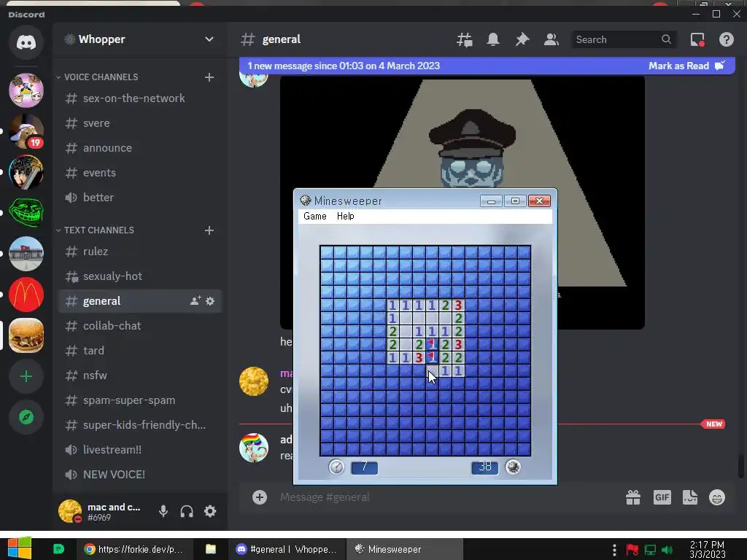Click the Minesweeper mine counter icon
The image size is (747, 560).
[x=513, y=467]
